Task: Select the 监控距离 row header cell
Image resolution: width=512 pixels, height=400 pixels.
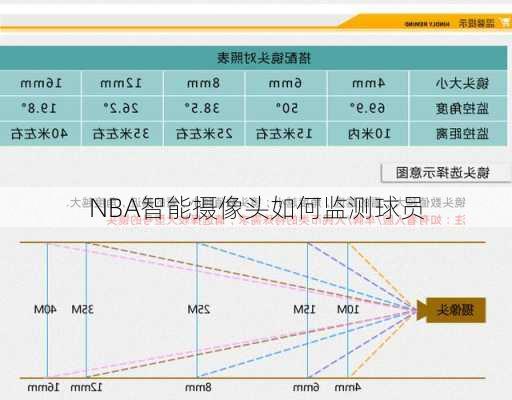Action: pos(459,134)
